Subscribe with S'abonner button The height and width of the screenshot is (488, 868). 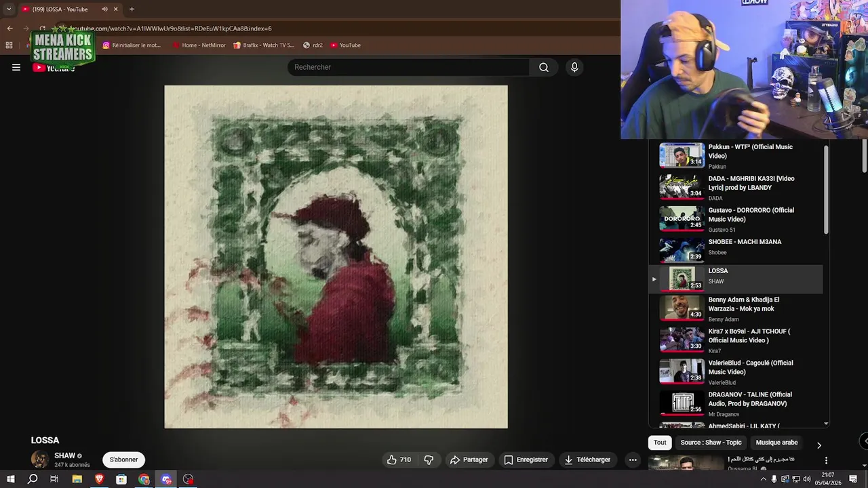click(x=123, y=460)
